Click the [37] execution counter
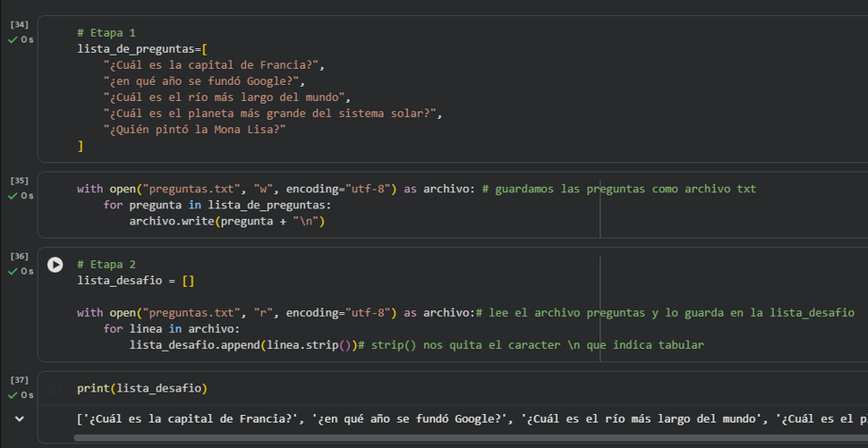Screen dimensions: 868x448 [x=20, y=379]
